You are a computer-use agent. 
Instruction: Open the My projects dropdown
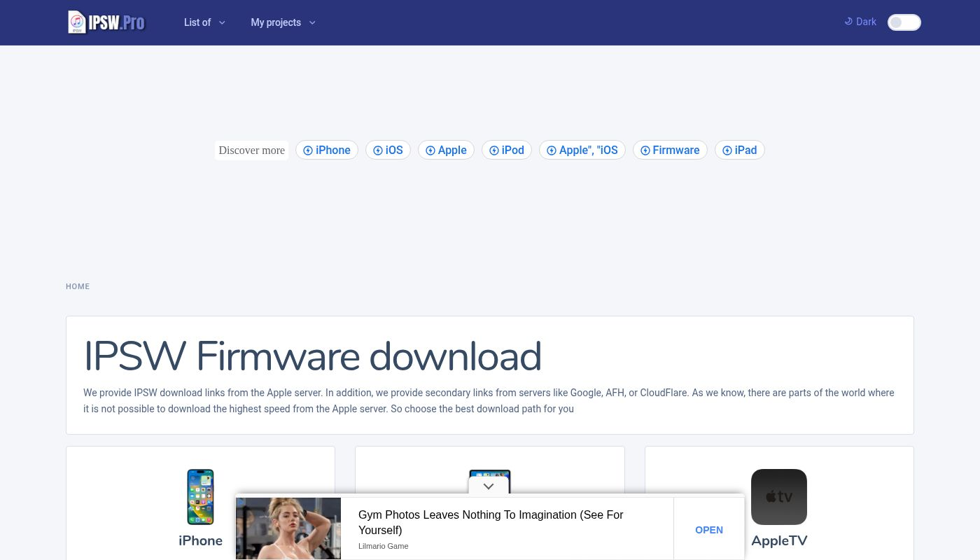tap(283, 22)
